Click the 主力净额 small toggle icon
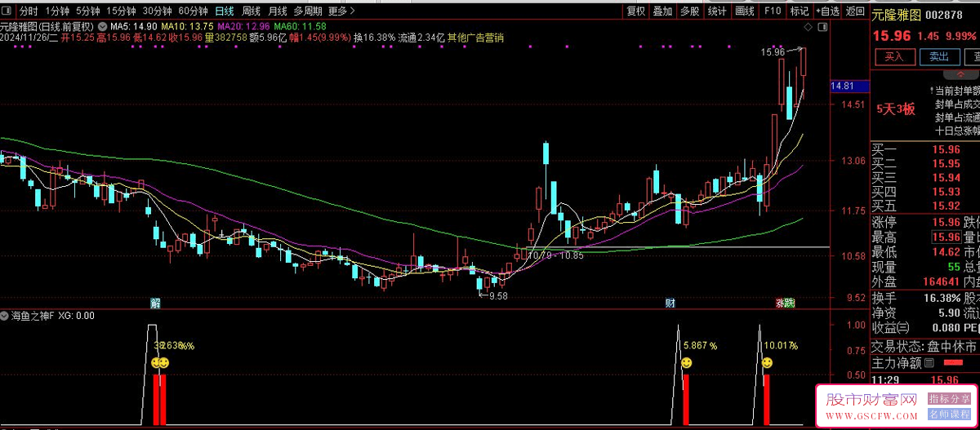 click(x=929, y=362)
